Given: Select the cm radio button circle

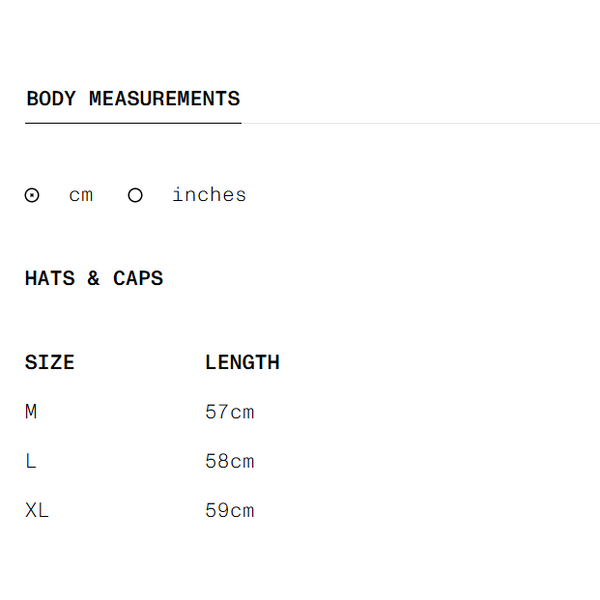Looking at the screenshot, I should pos(32,196).
